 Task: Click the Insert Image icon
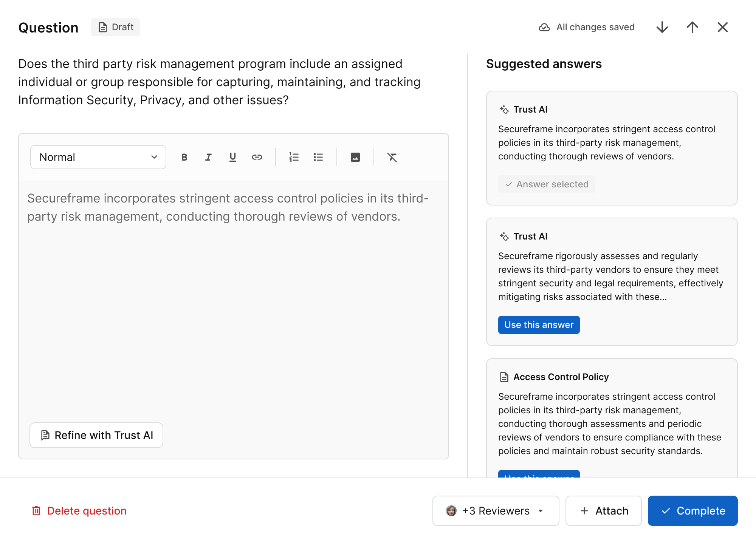click(x=356, y=157)
